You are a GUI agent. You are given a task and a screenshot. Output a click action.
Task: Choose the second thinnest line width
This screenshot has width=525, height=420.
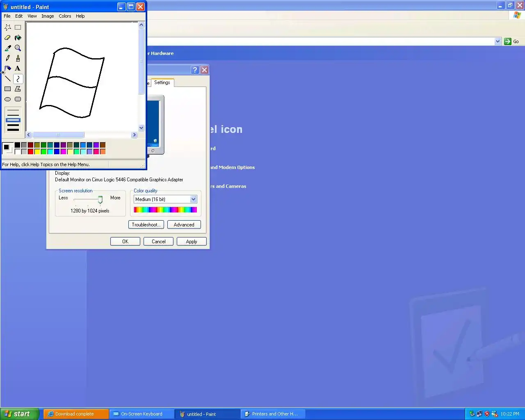[13, 115]
